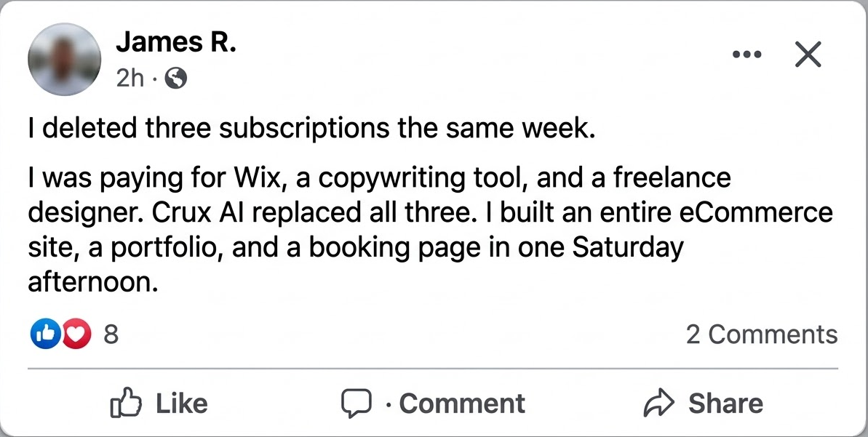Click the red heart reaction icon
The image size is (868, 437).
76,334
